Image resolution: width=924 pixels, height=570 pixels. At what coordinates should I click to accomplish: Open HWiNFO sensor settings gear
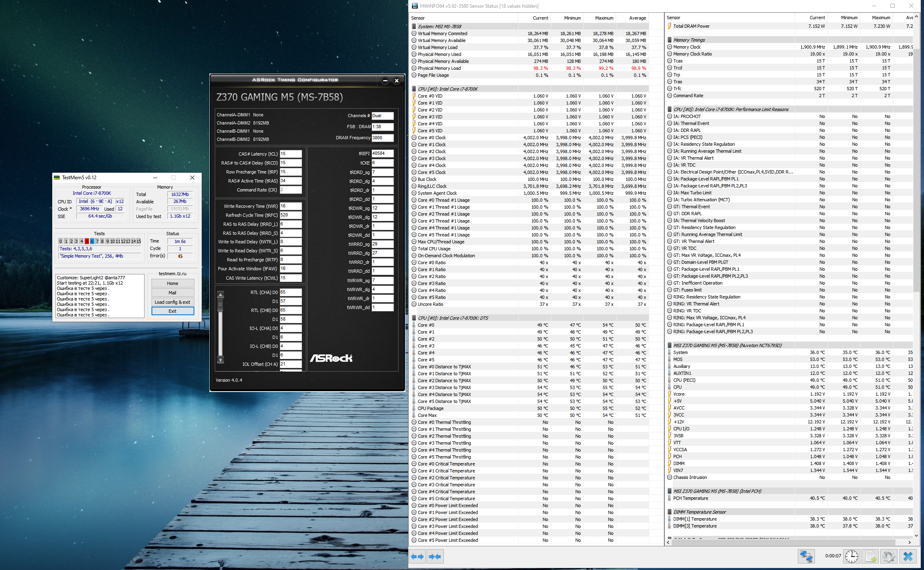[888, 556]
